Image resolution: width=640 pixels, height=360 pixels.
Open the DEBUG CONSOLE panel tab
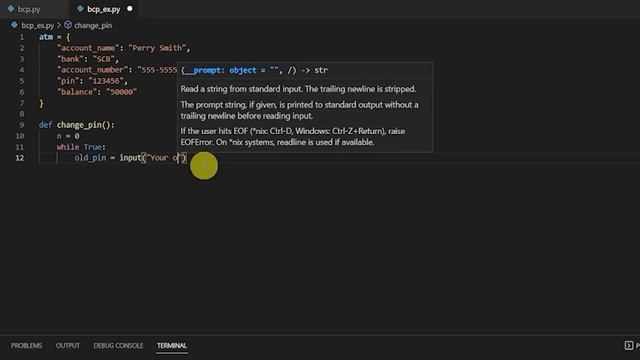pos(118,346)
